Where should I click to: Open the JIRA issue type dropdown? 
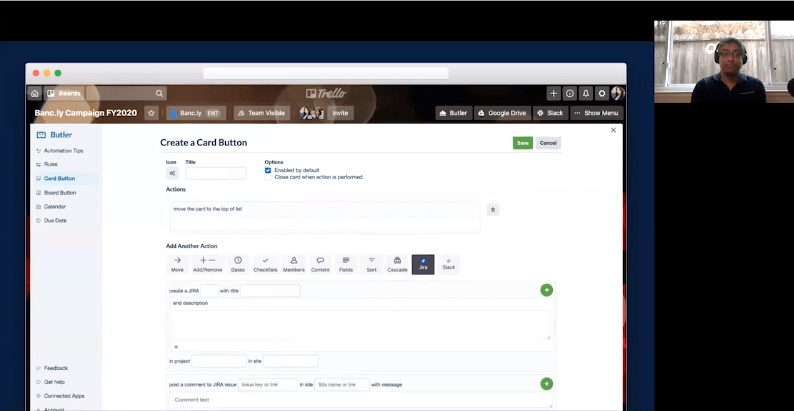pyautogui.click(x=209, y=291)
